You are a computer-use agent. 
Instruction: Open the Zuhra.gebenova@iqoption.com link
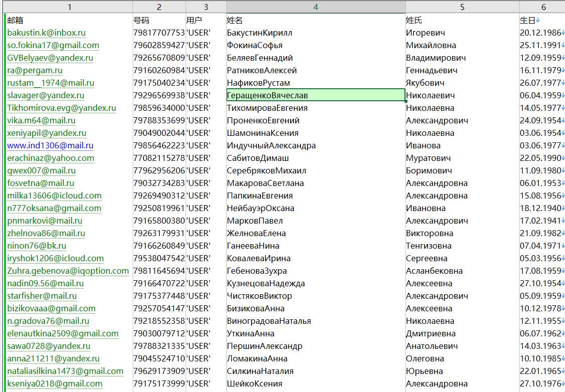click(68, 271)
